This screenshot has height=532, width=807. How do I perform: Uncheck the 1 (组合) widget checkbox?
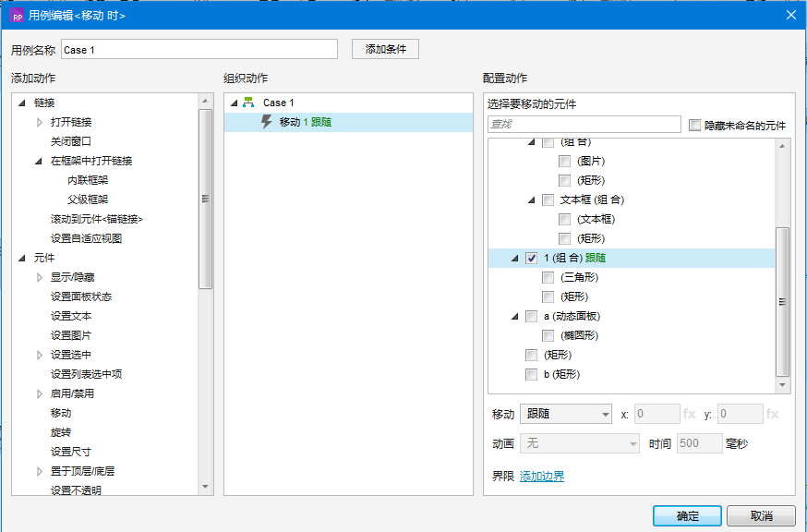point(531,259)
